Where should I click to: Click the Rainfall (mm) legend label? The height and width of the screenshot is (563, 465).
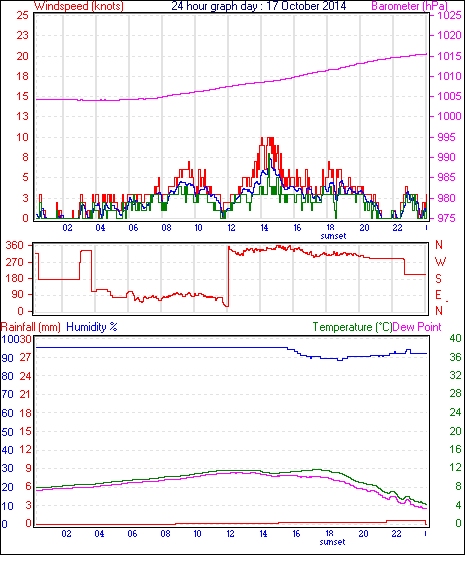point(31,327)
